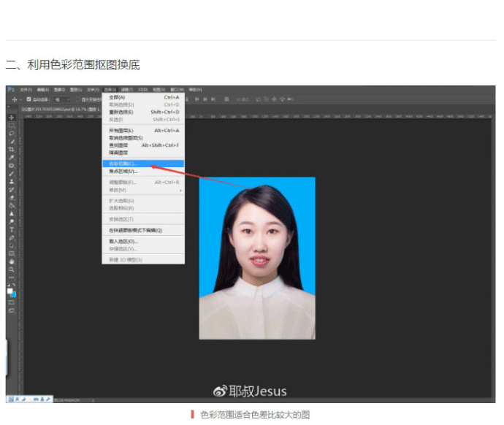Image resolution: width=504 pixels, height=425 pixels.
Task: Click the white foreground color swatch
Action: point(9,291)
